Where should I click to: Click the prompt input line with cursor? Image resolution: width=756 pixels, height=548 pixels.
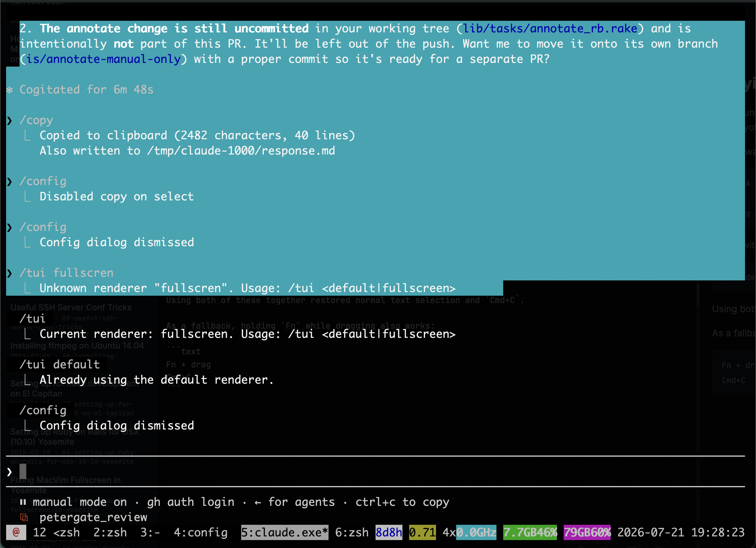coord(375,471)
